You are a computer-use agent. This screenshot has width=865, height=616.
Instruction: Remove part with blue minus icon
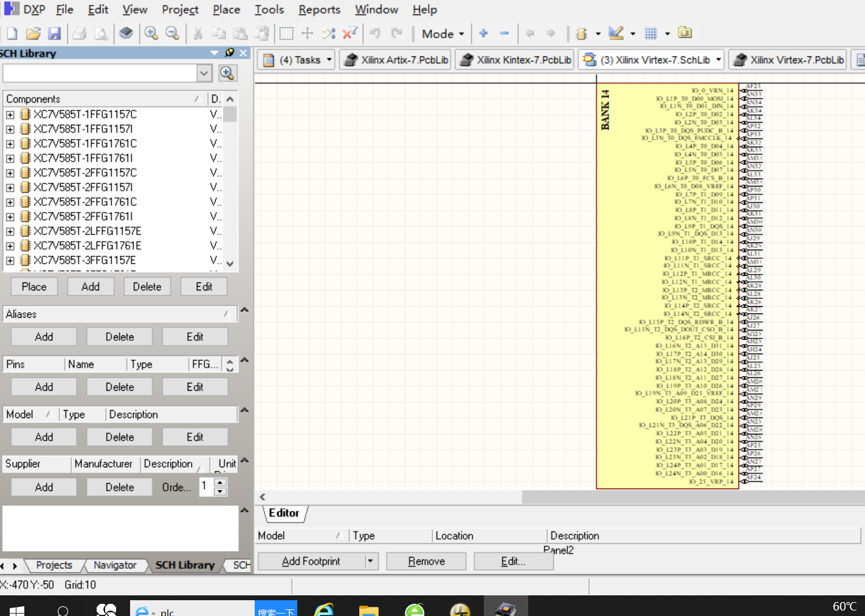[x=505, y=33]
